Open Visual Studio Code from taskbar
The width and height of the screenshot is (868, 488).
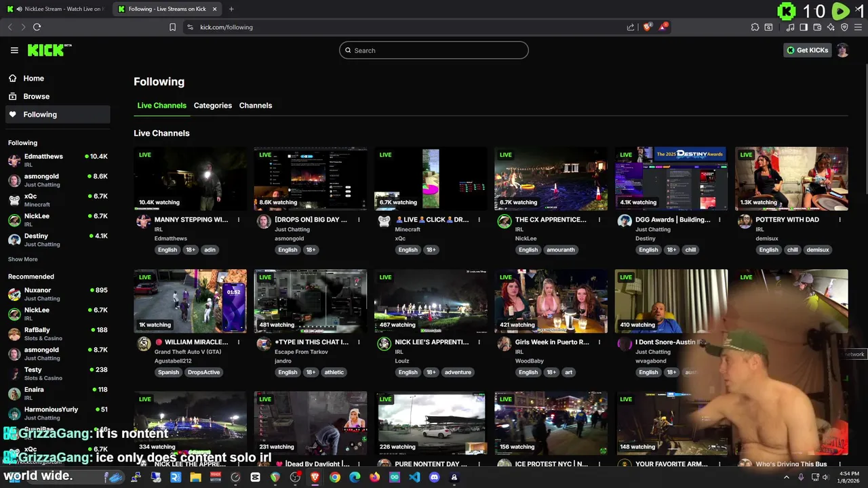pos(414,477)
